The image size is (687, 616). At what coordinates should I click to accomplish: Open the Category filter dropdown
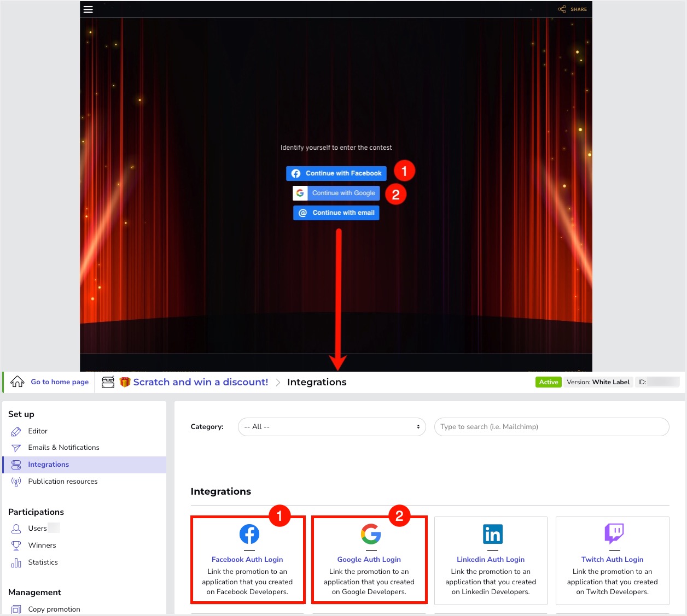click(x=331, y=427)
